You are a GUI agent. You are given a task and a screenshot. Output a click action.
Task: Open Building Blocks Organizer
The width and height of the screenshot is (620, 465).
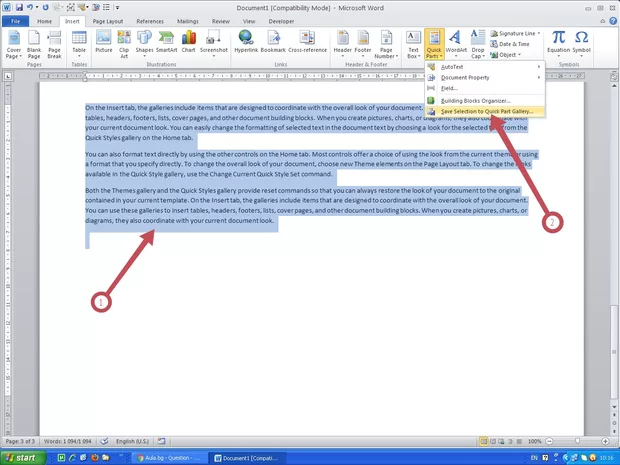pos(476,100)
